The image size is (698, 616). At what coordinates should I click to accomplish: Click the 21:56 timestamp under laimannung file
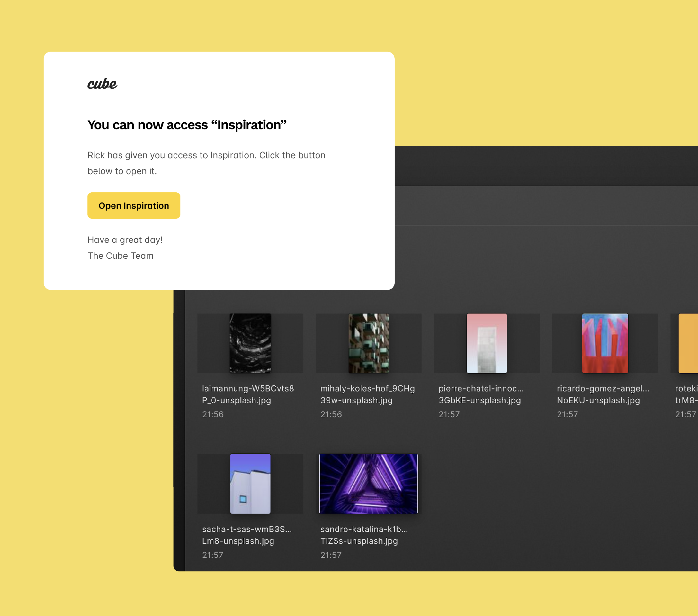pyautogui.click(x=213, y=414)
